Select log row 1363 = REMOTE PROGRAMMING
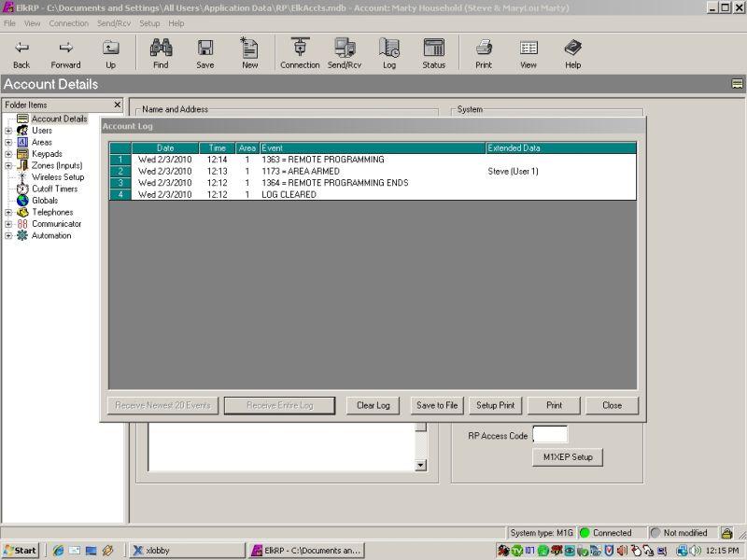 373,160
